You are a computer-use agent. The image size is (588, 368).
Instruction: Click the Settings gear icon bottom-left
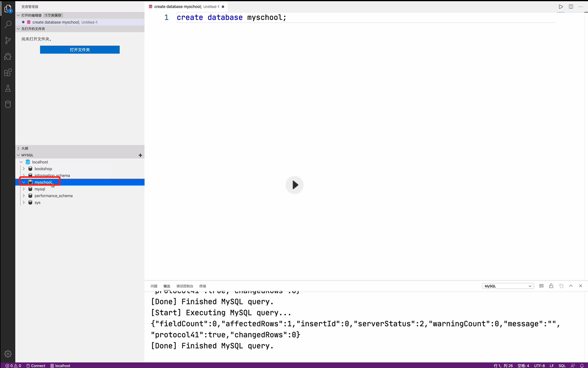8,354
